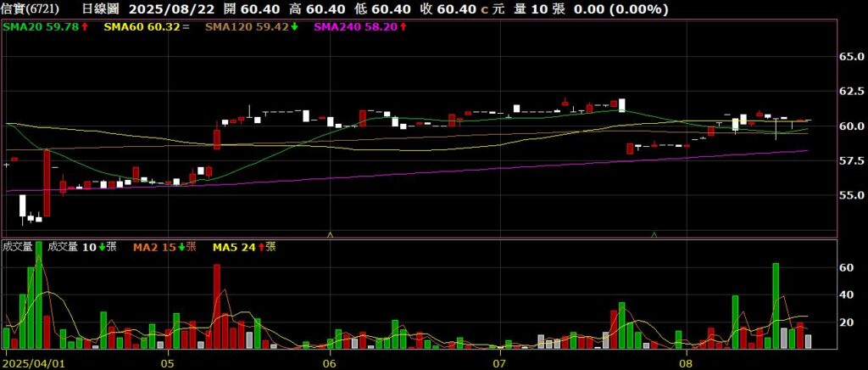Image resolution: width=868 pixels, height=370 pixels.
Task: Click the equals sign beside SMA60
Action: [186, 27]
